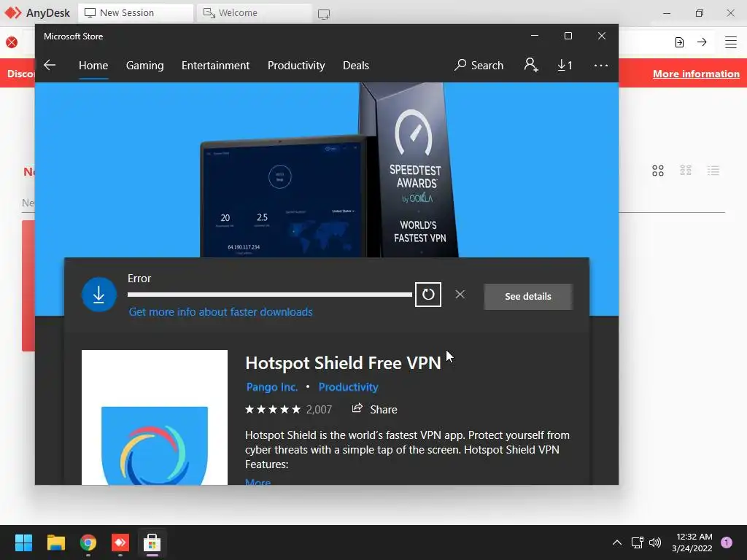This screenshot has width=747, height=560.
Task: Click the blue download circle icon
Action: (x=99, y=295)
